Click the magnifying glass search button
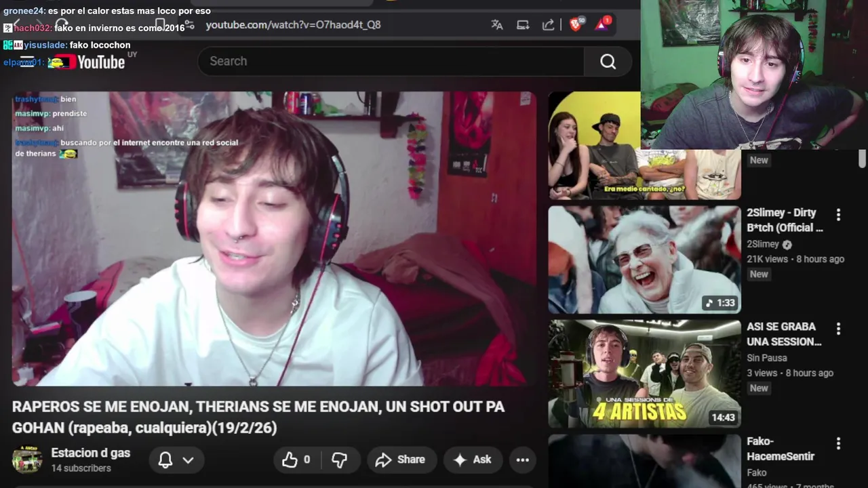The image size is (868, 488). (x=608, y=62)
